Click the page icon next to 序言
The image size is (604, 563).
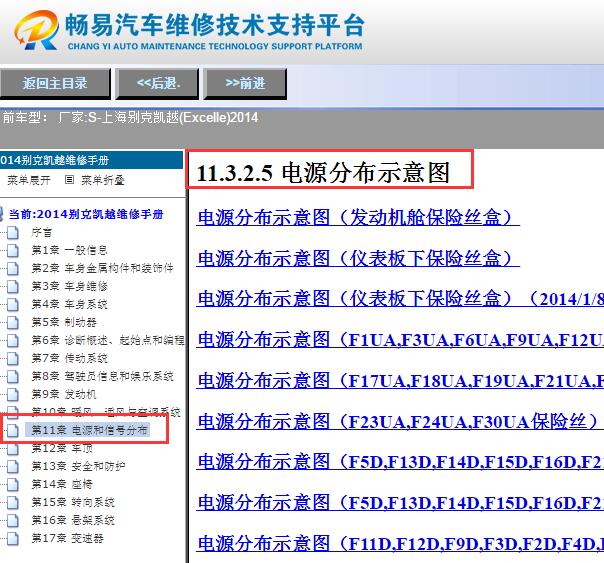(x=13, y=232)
